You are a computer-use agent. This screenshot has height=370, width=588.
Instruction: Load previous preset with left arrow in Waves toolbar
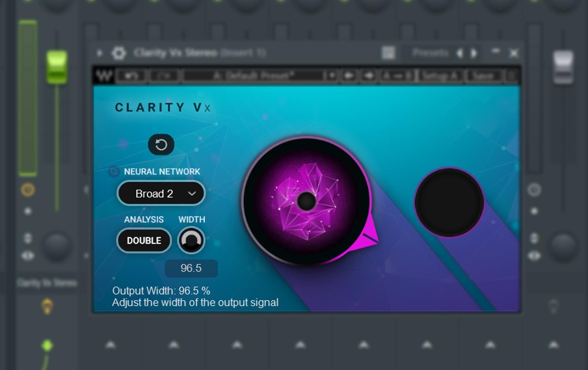(x=349, y=76)
